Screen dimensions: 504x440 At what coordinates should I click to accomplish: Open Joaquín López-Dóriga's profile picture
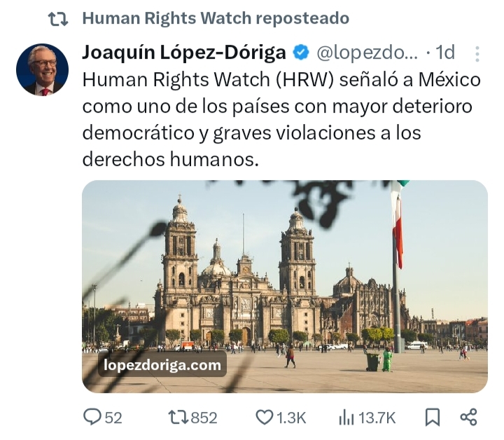pos(43,69)
